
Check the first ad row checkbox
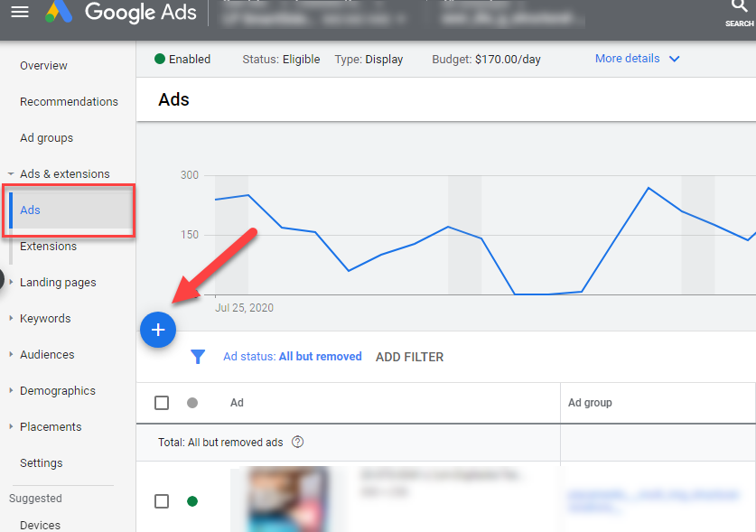click(x=162, y=501)
